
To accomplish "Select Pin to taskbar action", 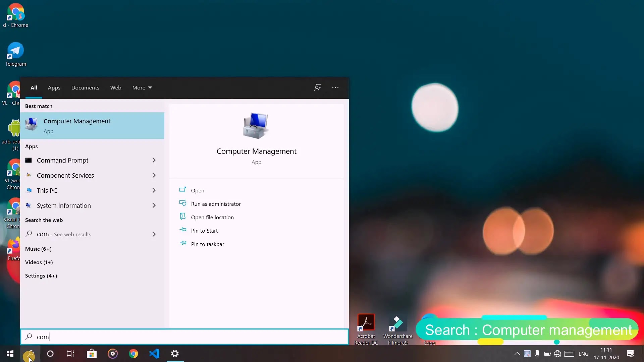I will 207,244.
